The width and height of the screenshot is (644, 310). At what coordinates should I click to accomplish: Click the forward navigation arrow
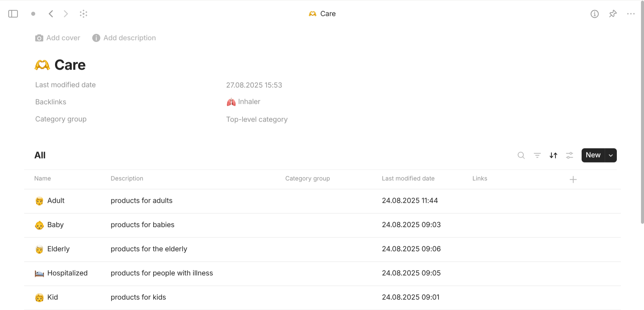click(x=66, y=14)
